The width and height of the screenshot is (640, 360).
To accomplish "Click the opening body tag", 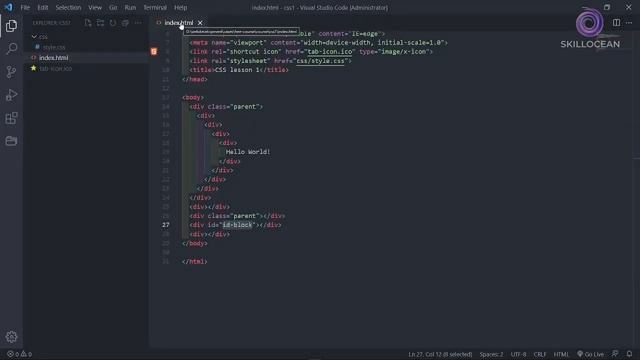I will pos(193,97).
